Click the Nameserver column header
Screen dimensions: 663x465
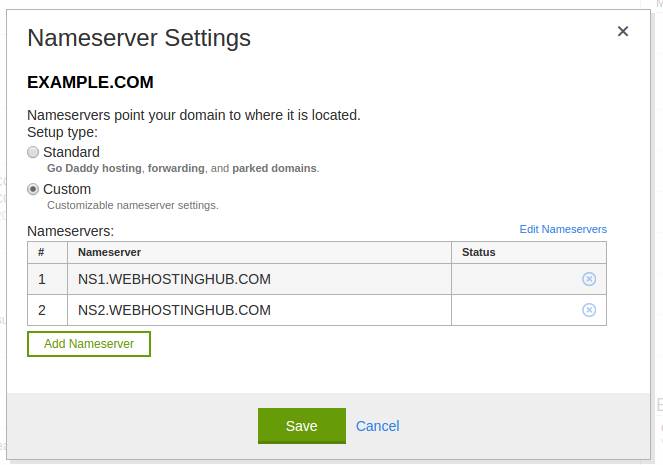pyautogui.click(x=109, y=252)
